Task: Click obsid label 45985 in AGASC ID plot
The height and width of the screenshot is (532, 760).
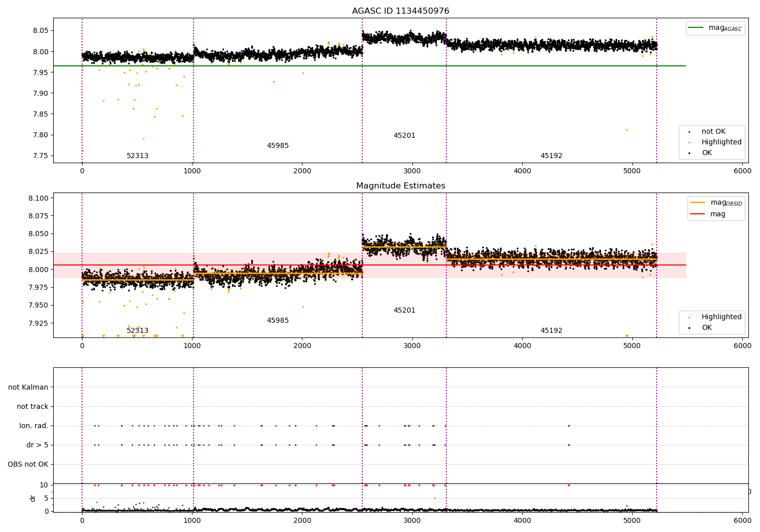Action: point(278,146)
